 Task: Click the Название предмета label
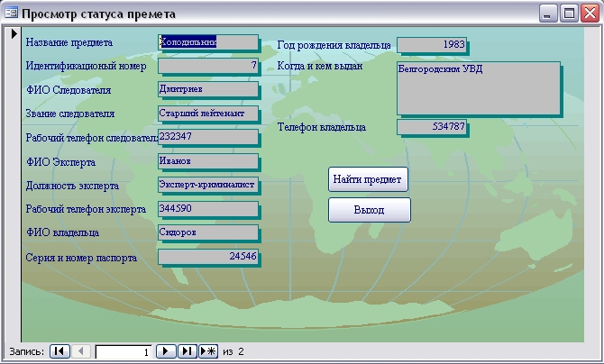tap(69, 42)
